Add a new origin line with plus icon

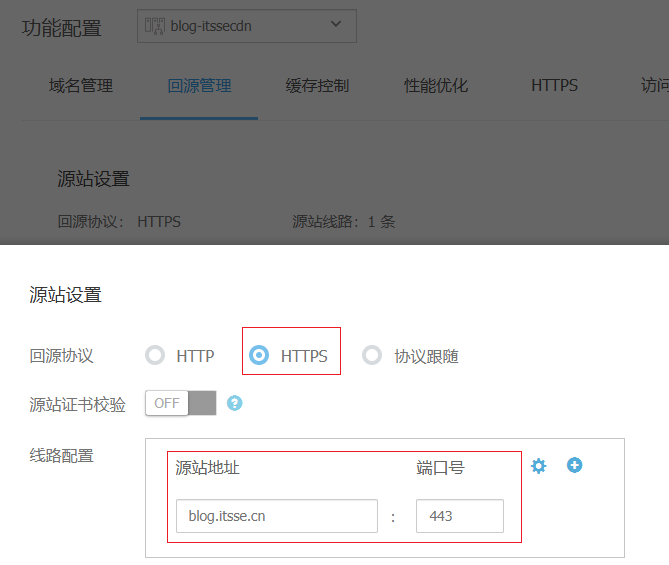pos(574,465)
